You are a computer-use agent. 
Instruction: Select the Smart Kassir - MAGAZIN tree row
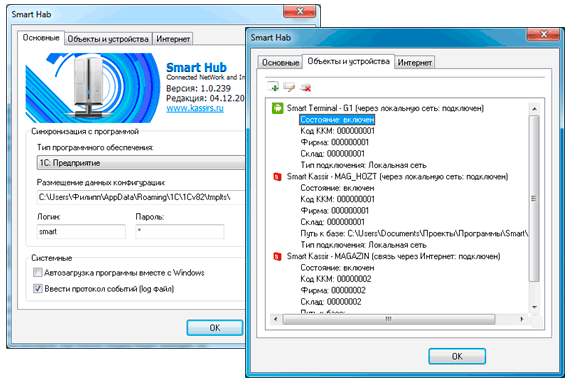393,257
